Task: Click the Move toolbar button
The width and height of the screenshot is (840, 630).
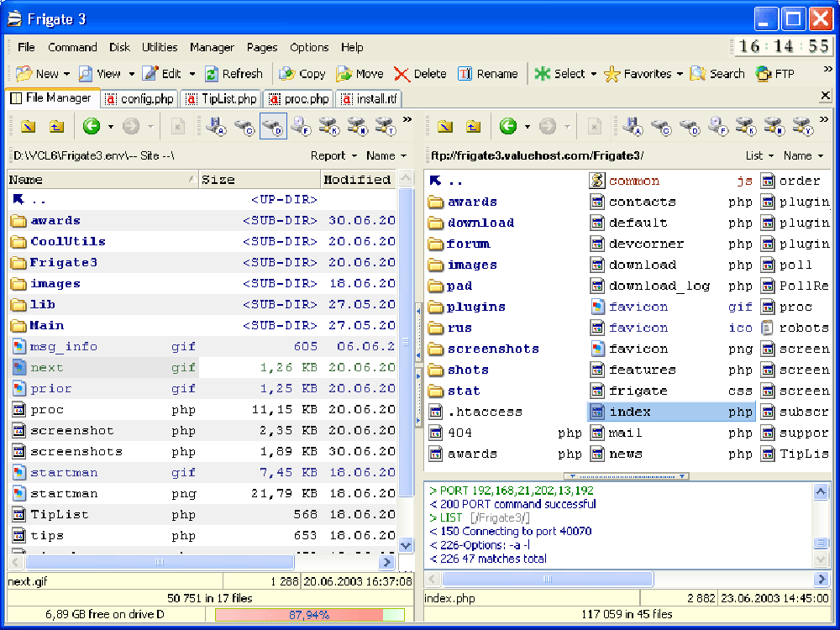Action: click(360, 73)
